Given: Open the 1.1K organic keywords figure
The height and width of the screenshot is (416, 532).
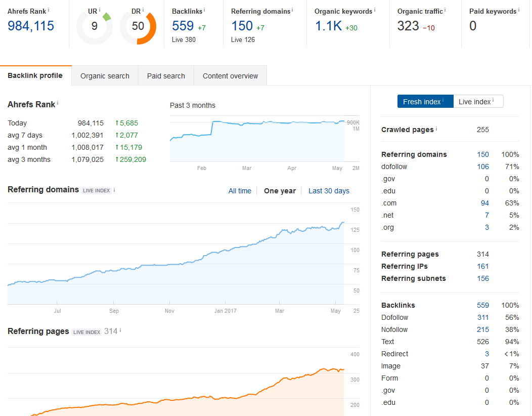Looking at the screenshot, I should pyautogui.click(x=328, y=26).
